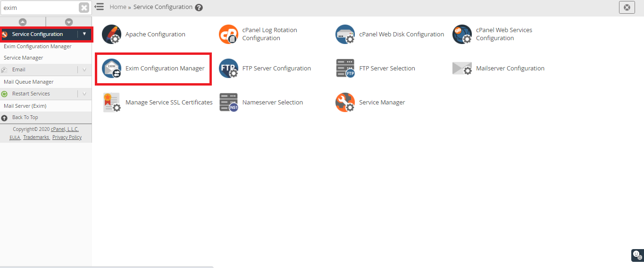Click the Email section icon in the sidebar
The image size is (644, 268).
(x=4, y=69)
